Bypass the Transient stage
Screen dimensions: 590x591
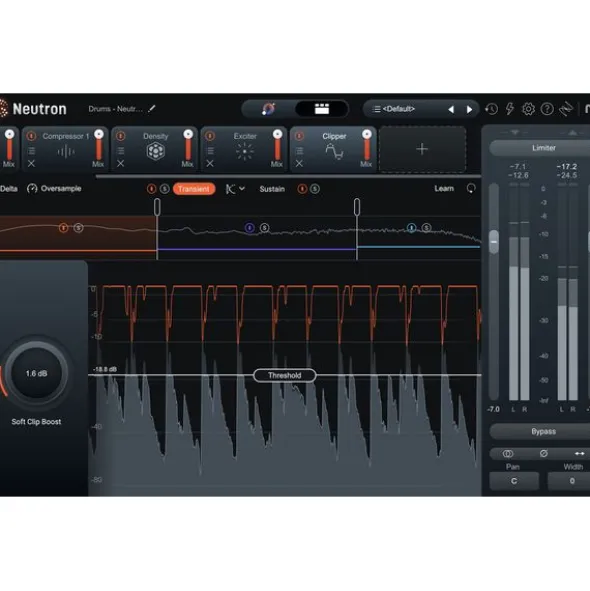[152, 189]
